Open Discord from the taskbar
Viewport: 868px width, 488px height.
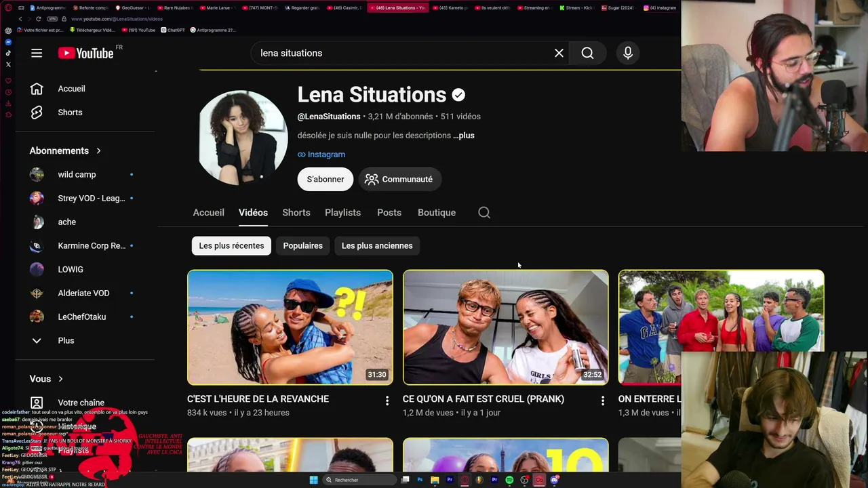(x=554, y=480)
